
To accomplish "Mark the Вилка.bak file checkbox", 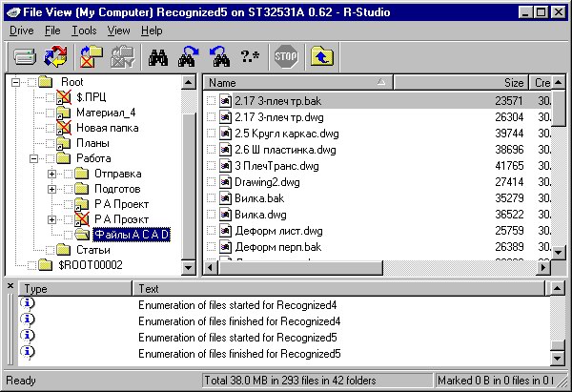I will point(212,197).
